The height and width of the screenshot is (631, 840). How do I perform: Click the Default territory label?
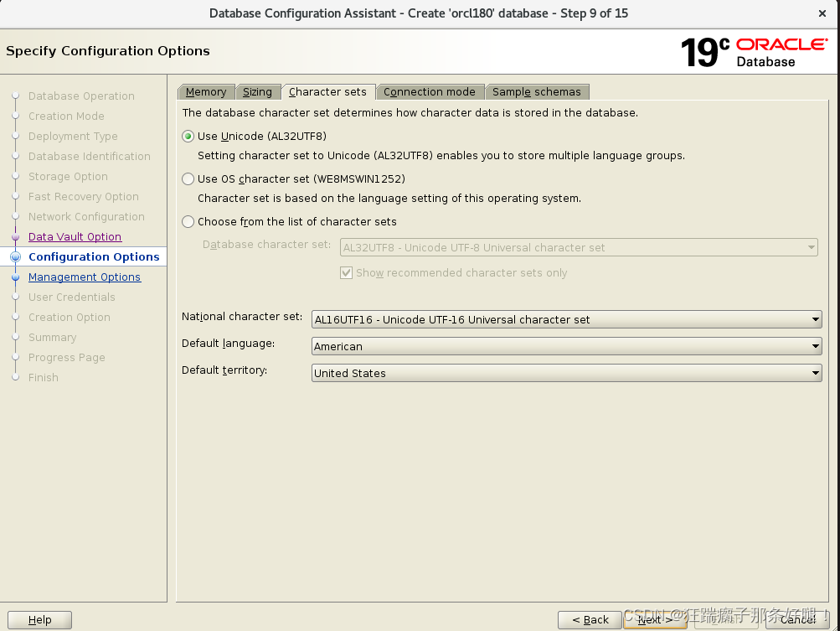coord(224,370)
